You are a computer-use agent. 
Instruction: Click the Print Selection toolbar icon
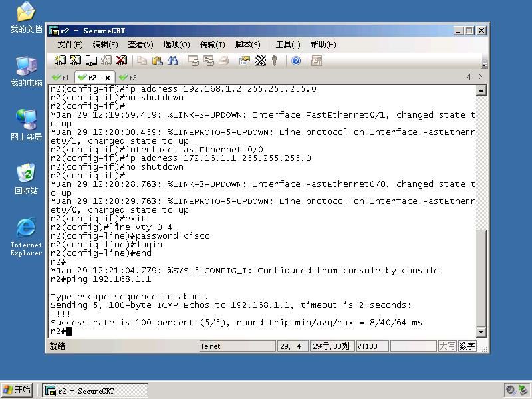point(209,61)
